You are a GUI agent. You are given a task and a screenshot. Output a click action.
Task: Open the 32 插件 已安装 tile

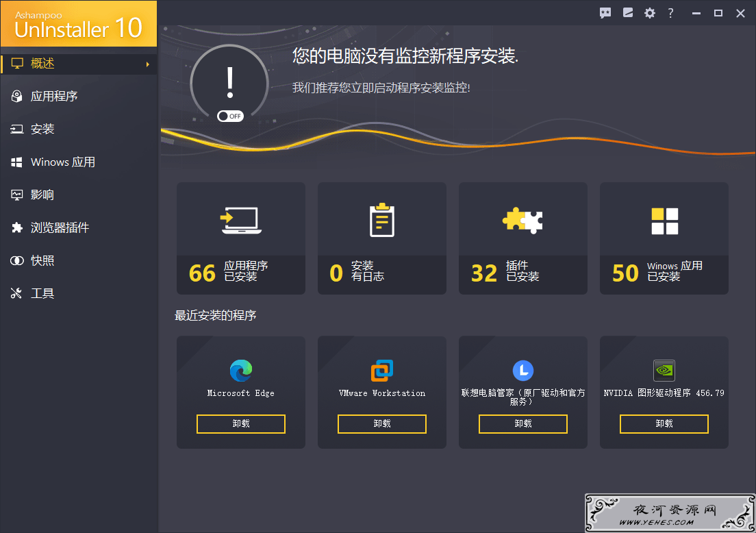[x=523, y=238]
